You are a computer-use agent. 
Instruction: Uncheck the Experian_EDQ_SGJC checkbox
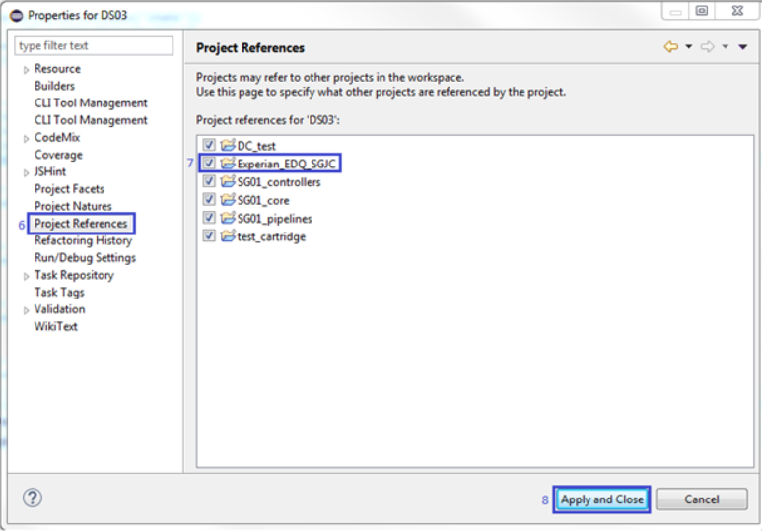209,164
